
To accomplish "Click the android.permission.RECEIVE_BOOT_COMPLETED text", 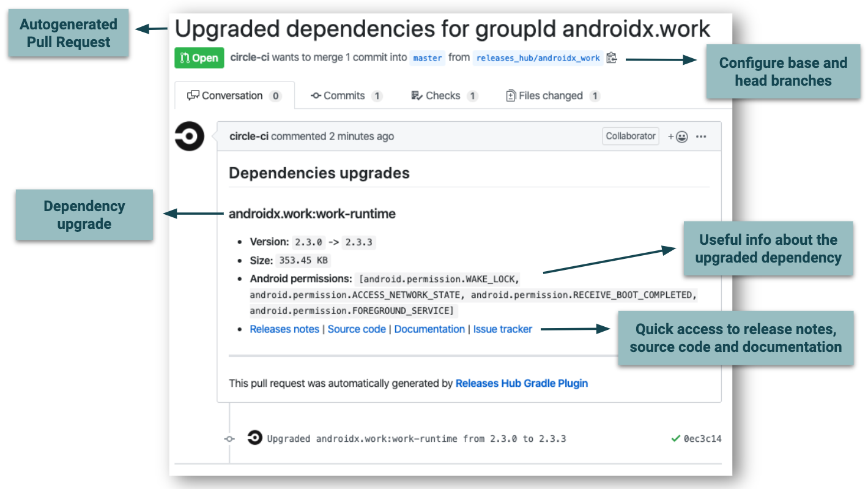I will coord(582,295).
